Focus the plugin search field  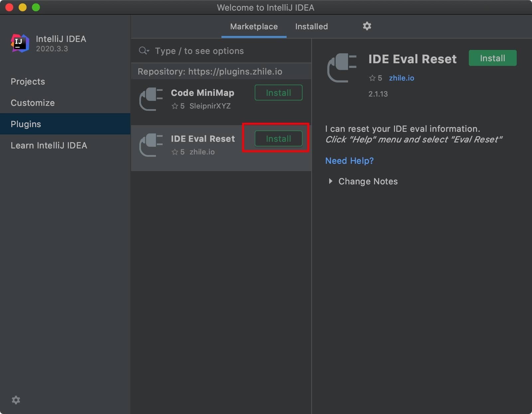point(226,51)
